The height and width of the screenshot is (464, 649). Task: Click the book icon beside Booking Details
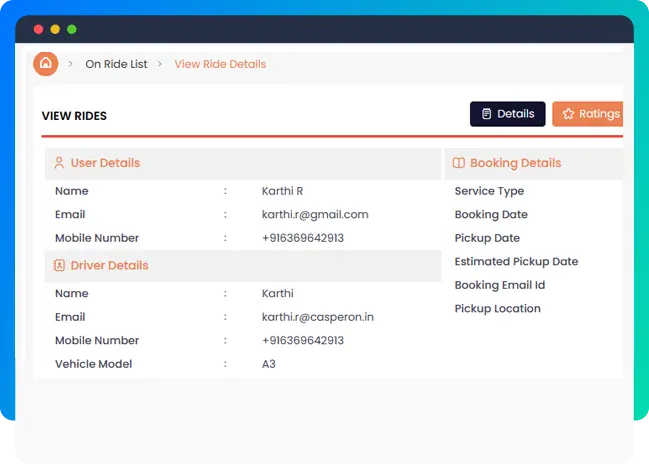pyautogui.click(x=458, y=163)
